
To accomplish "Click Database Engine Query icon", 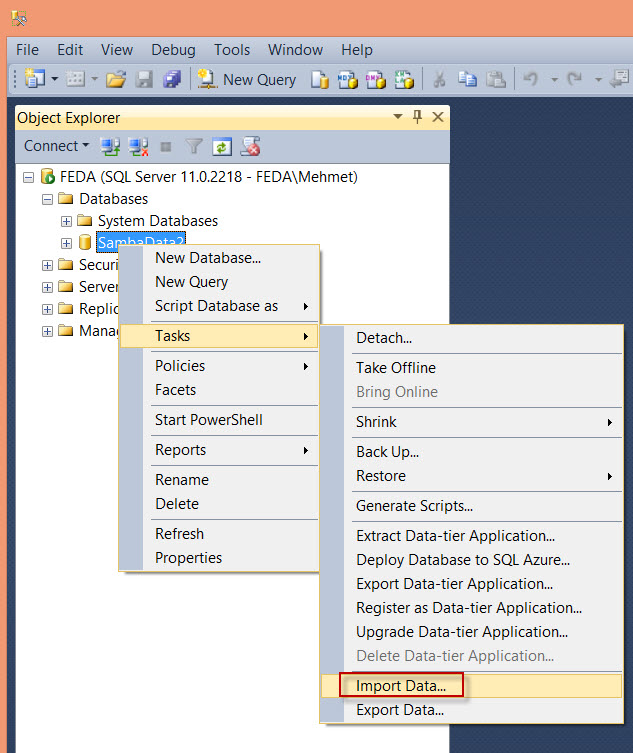I will pyautogui.click(x=319, y=79).
